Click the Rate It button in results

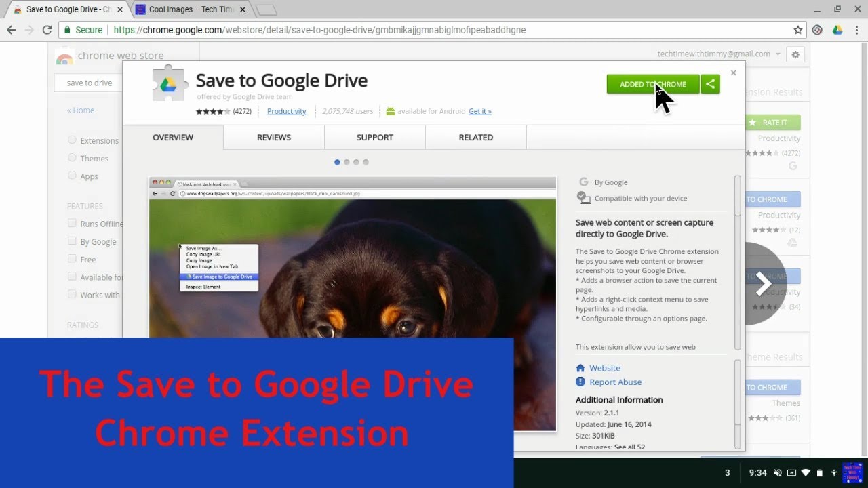pyautogui.click(x=774, y=123)
